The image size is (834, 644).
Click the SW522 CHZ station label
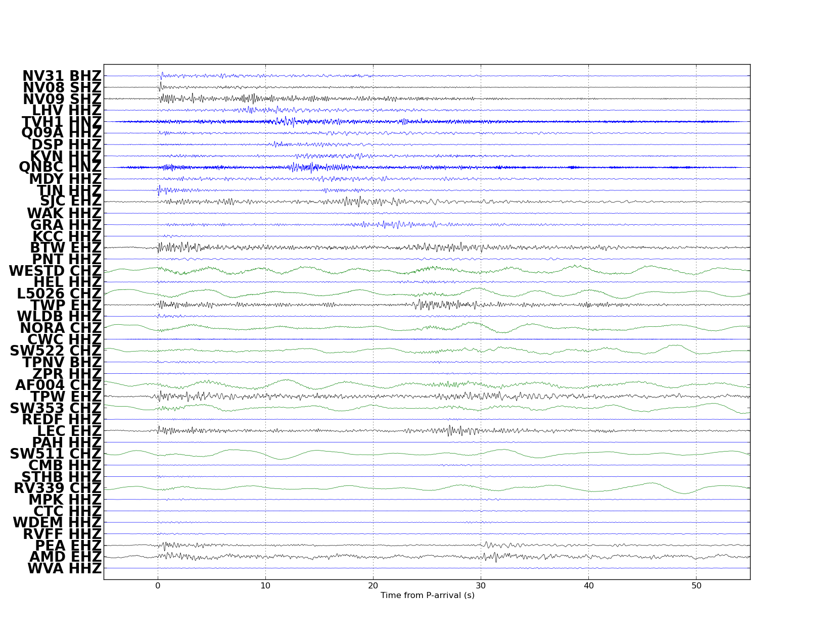click(56, 351)
